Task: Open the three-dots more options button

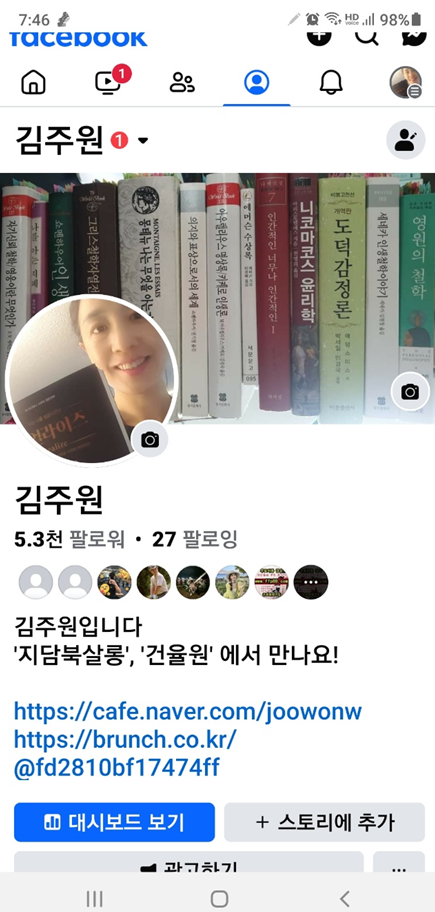Action: coord(399,862)
